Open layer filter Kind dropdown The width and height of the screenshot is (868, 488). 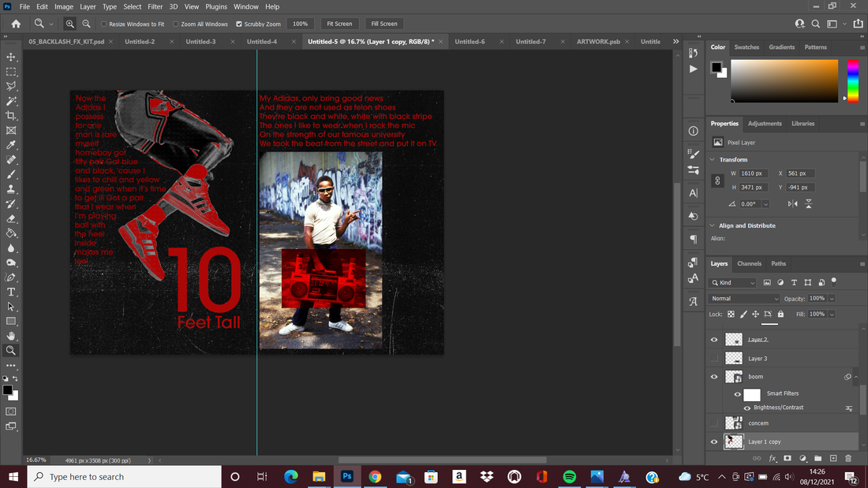(733, 283)
